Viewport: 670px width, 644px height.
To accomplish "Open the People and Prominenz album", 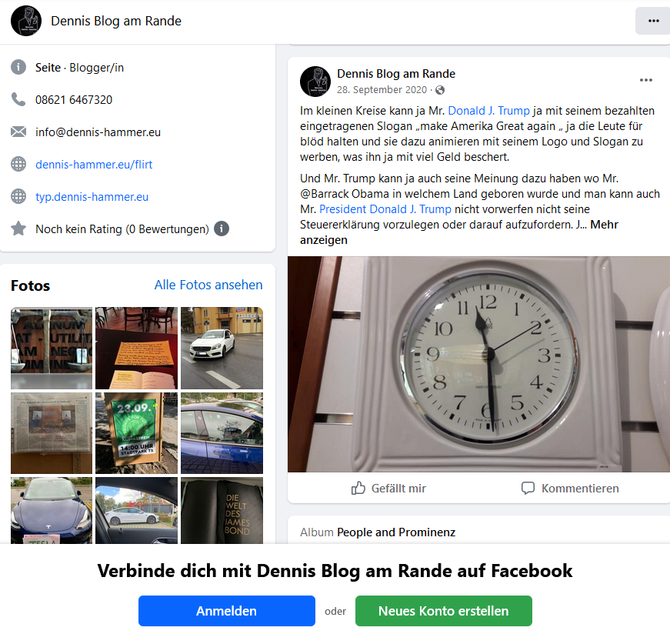I will point(395,532).
